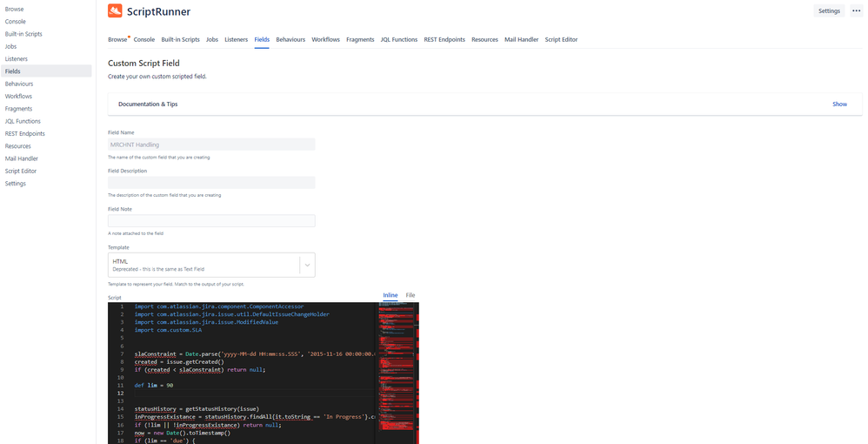Open Jobs in the left sidebar
Viewport: 868px width, 444px height.
(11, 46)
